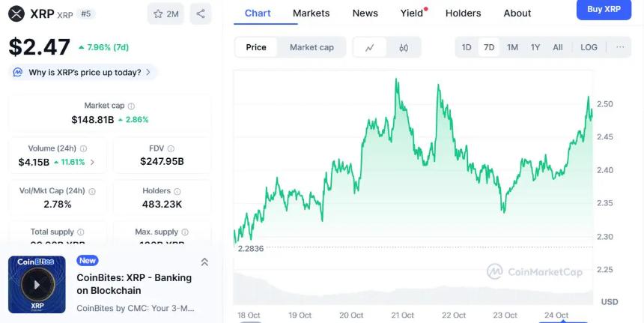Open "Why is XRP's price up today?" link
Viewport: 644px width, 323px height.
click(x=84, y=73)
